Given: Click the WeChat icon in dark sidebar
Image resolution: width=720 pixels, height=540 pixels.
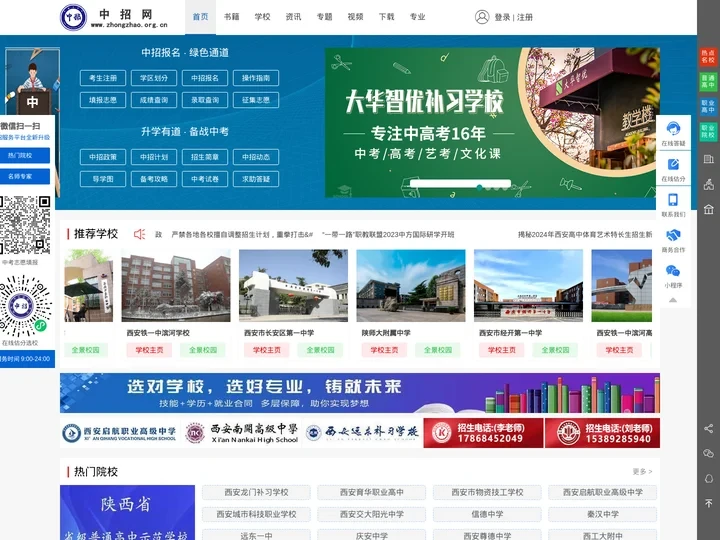Looking at the screenshot, I should click(709, 454).
